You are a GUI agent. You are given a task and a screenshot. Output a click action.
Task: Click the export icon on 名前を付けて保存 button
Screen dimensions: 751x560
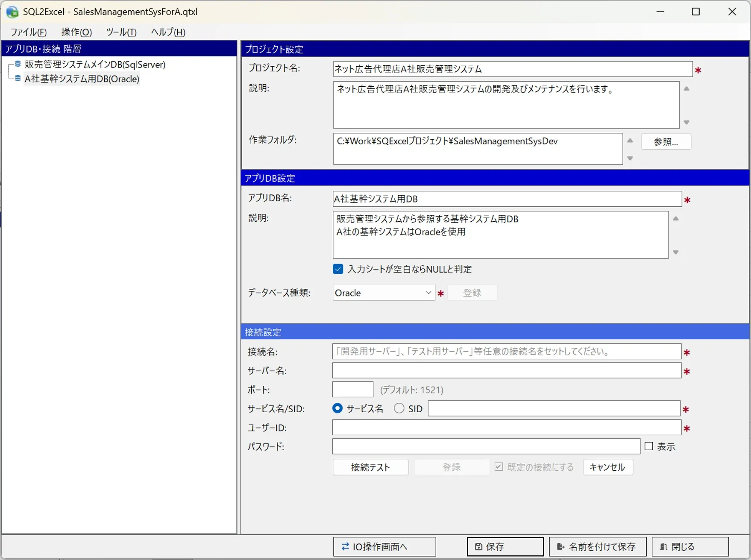pos(560,547)
